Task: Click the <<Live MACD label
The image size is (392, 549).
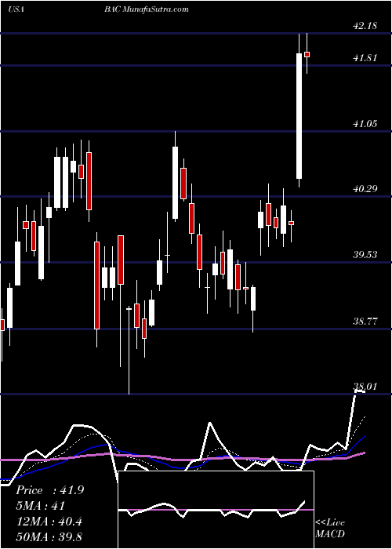Action: [330, 529]
